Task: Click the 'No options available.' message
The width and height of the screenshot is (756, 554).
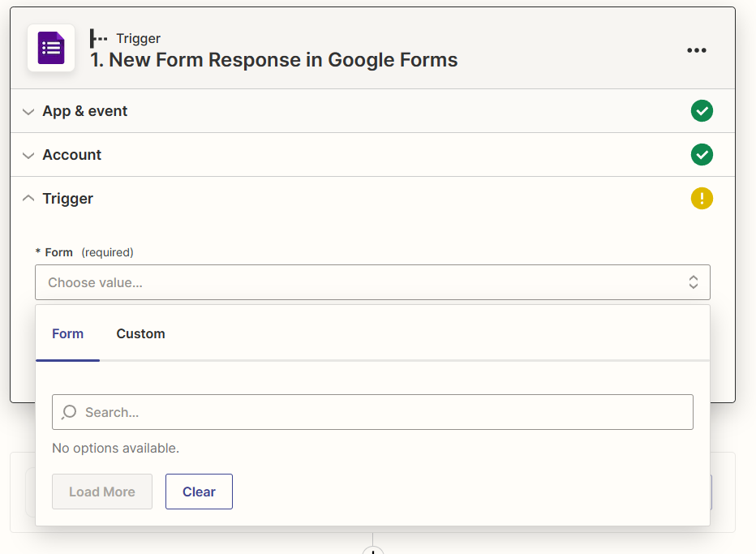Action: pos(116,448)
